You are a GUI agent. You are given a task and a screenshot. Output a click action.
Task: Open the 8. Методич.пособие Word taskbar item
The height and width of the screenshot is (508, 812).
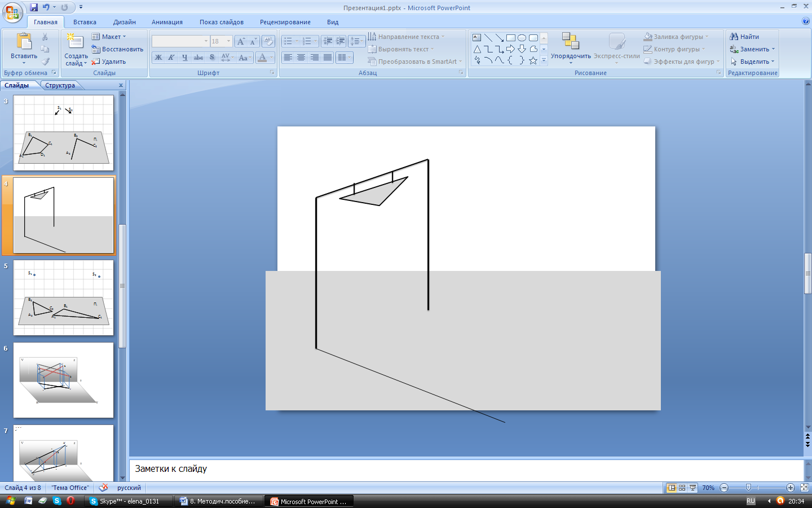point(219,501)
